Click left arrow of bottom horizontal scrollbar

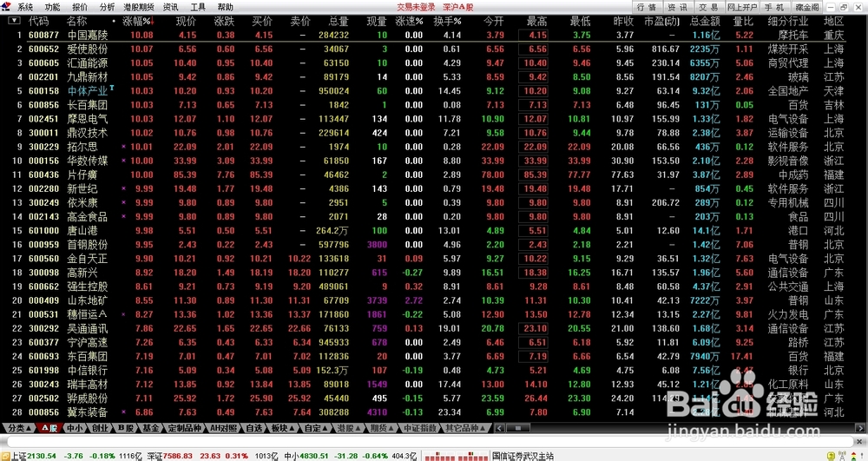point(499,428)
